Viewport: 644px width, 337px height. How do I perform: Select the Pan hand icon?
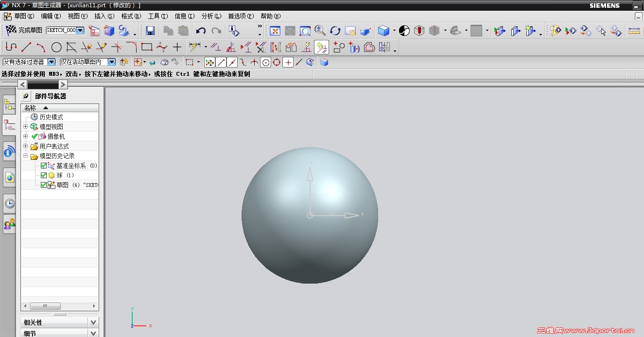pyautogui.click(x=350, y=31)
